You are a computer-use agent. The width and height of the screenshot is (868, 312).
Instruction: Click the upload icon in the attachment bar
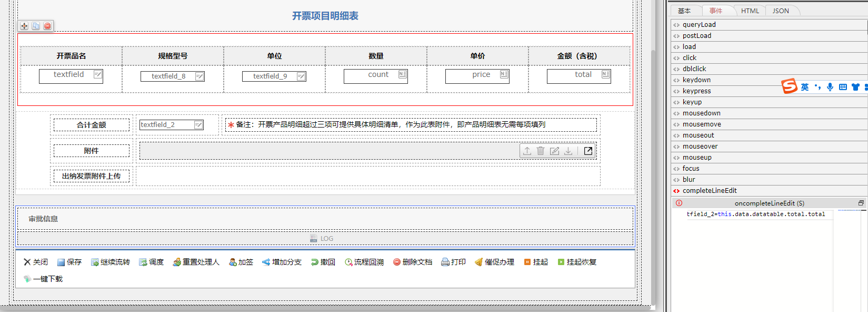pos(527,151)
